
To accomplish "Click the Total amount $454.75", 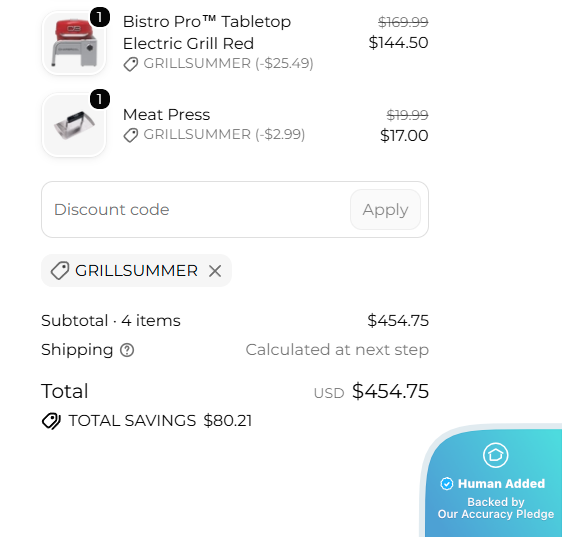I will point(390,391).
